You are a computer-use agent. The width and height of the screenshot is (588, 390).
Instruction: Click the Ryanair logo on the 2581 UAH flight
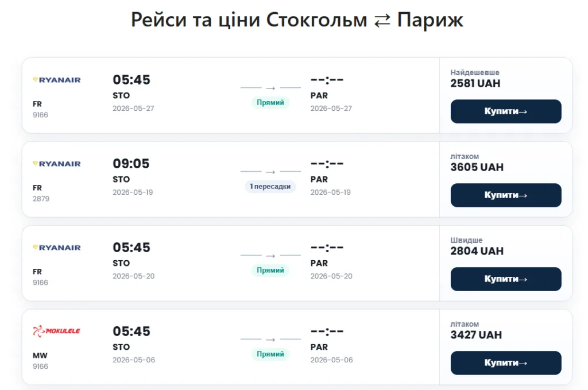pyautogui.click(x=56, y=80)
